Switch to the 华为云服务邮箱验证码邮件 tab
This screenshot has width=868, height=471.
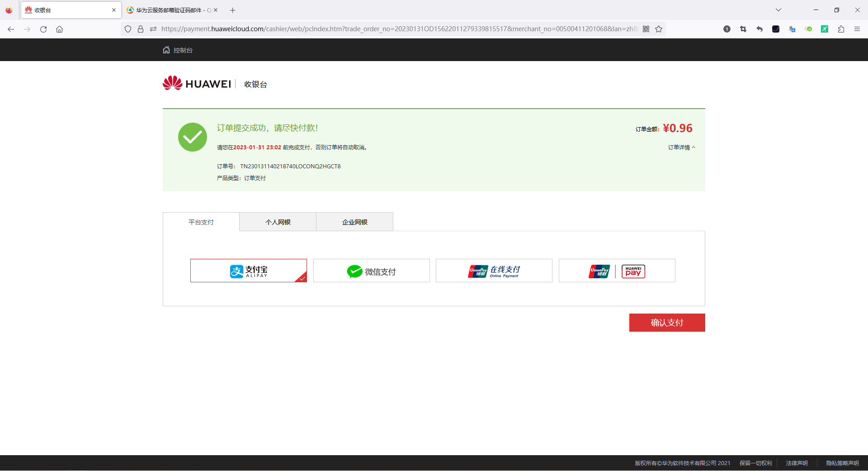tap(172, 10)
